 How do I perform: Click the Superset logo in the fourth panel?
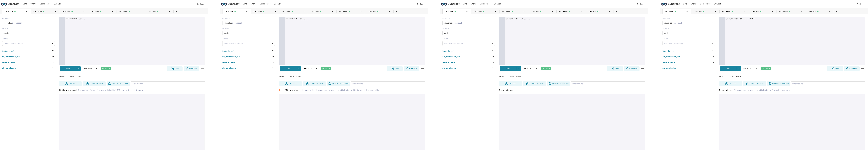(670, 4)
